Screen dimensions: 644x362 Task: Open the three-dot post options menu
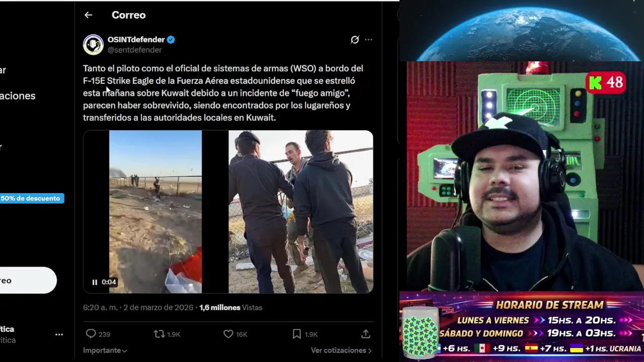[x=368, y=40]
